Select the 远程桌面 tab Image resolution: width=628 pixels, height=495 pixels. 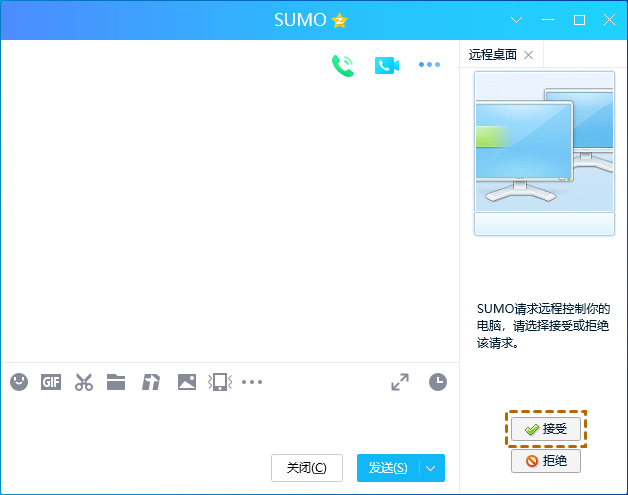pyautogui.click(x=493, y=54)
